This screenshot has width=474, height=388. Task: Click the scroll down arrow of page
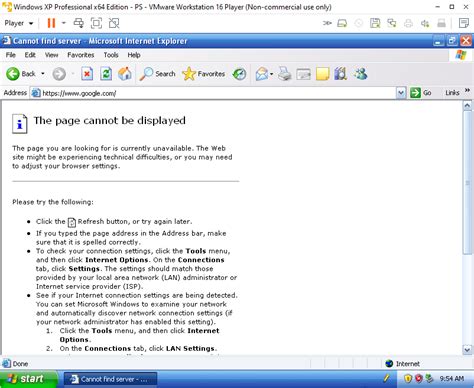click(467, 350)
